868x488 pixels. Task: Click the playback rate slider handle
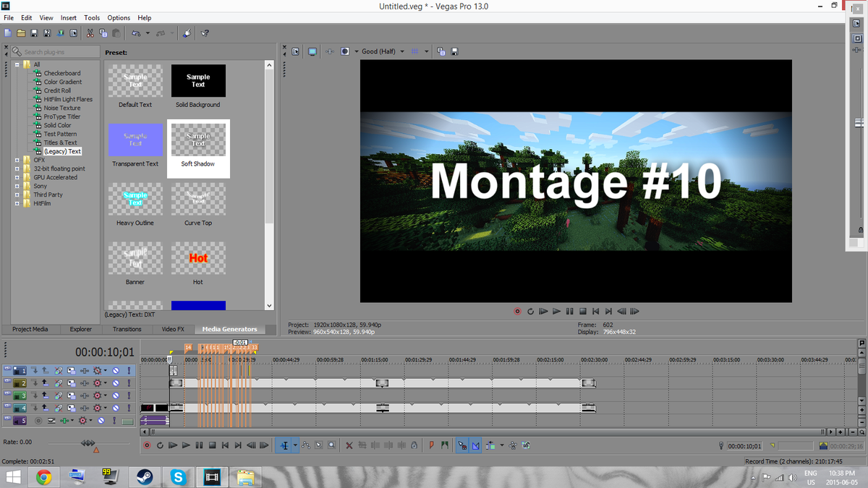pyautogui.click(x=88, y=442)
